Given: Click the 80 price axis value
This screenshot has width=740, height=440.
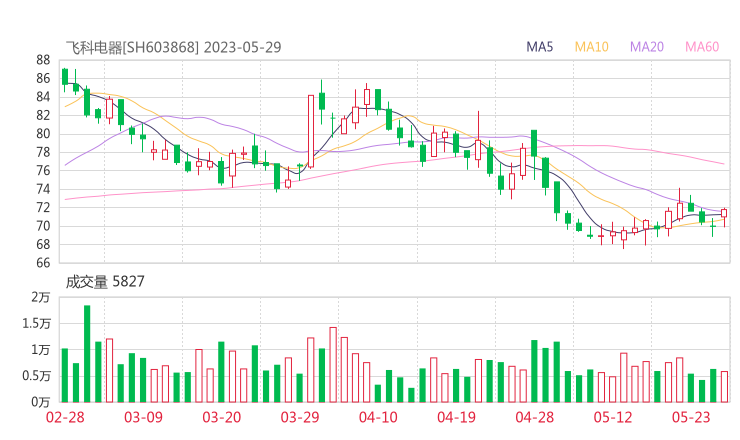Looking at the screenshot, I should (x=43, y=134).
